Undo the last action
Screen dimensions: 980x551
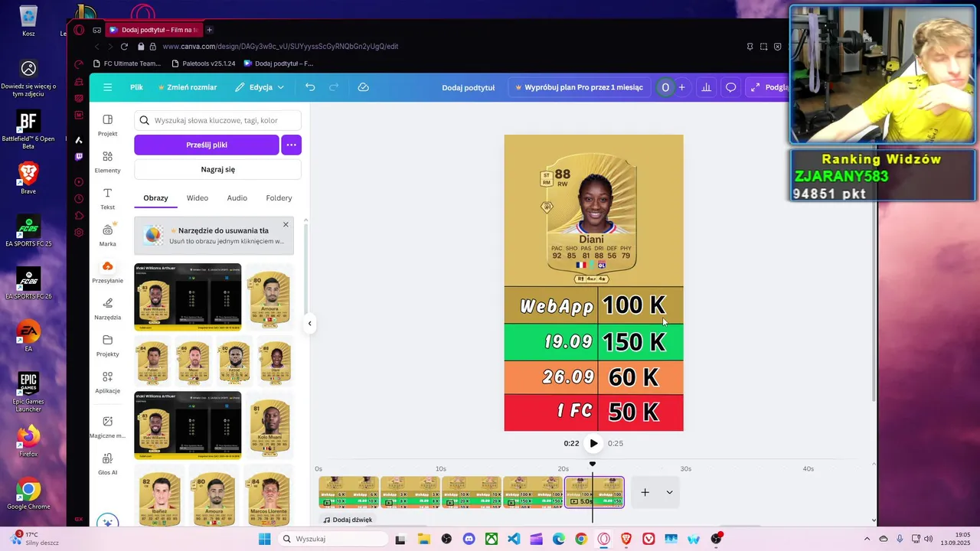tap(310, 87)
